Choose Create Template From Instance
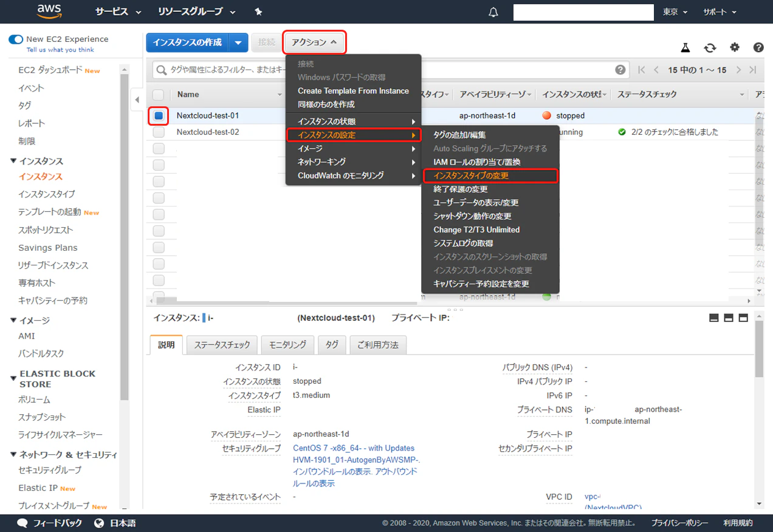Screen dimensions: 773x532 tap(354, 90)
